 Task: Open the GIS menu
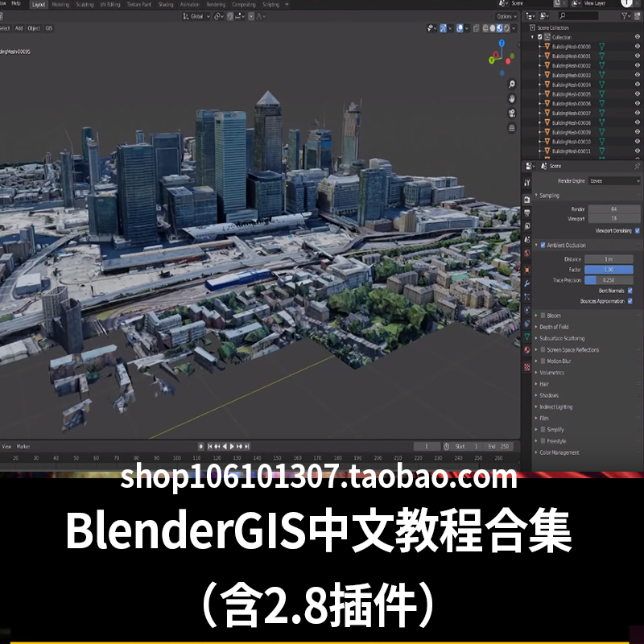(49, 28)
